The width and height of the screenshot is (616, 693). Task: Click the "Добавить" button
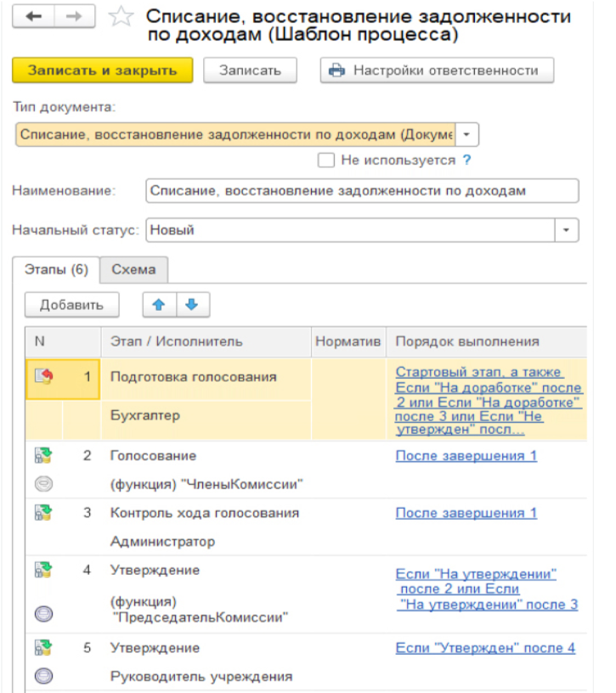(x=71, y=305)
